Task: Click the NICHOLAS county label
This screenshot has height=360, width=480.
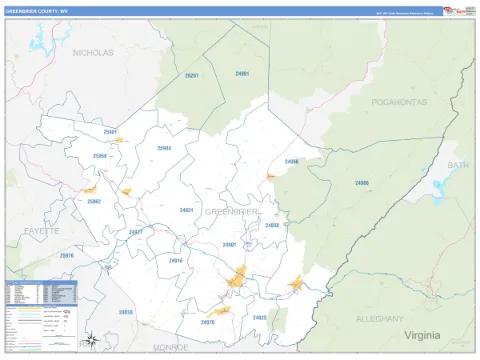Action: point(93,53)
